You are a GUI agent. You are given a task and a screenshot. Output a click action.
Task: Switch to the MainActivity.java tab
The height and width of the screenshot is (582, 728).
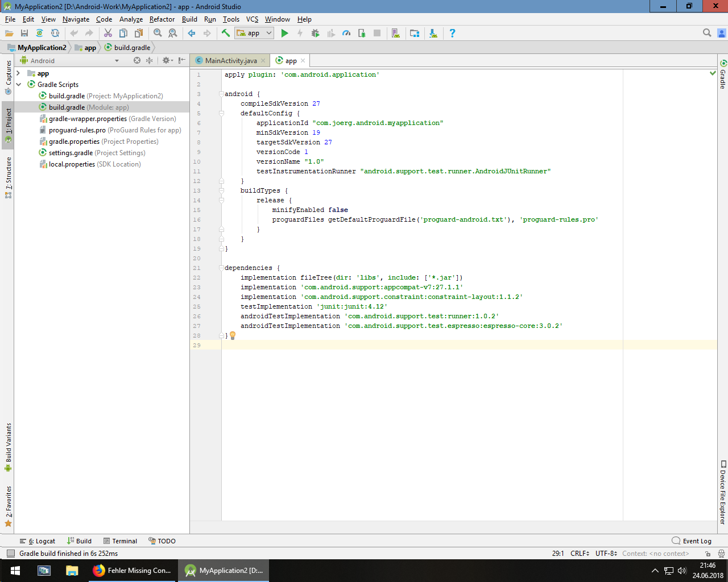pyautogui.click(x=230, y=61)
